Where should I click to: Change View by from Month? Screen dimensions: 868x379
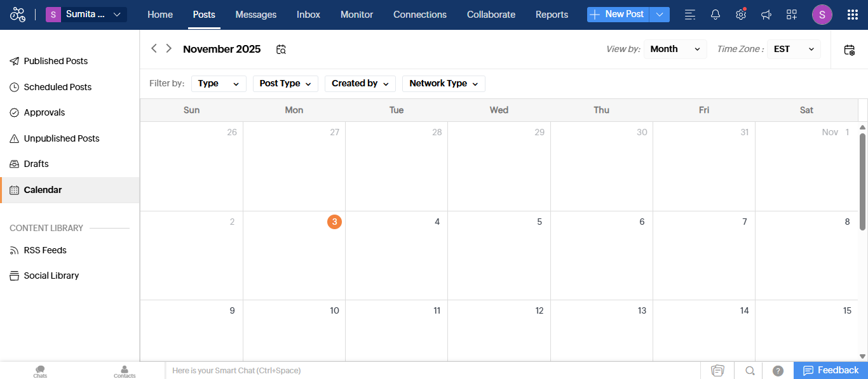[x=675, y=49]
